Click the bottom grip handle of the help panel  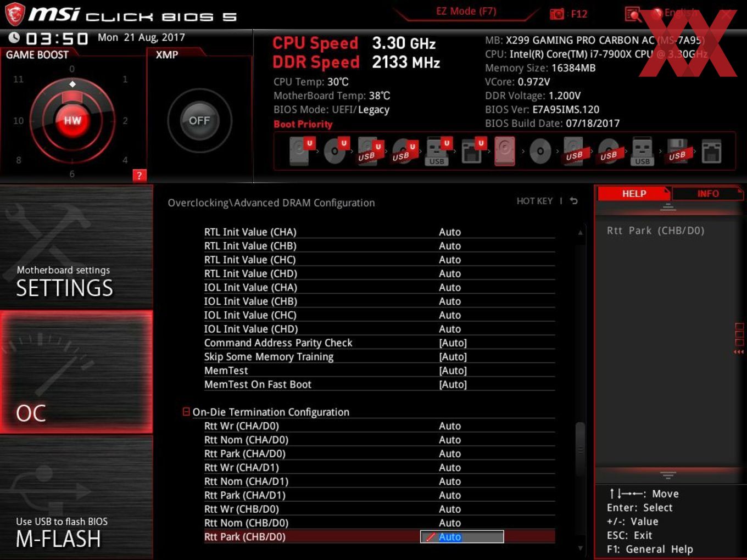[x=668, y=475]
